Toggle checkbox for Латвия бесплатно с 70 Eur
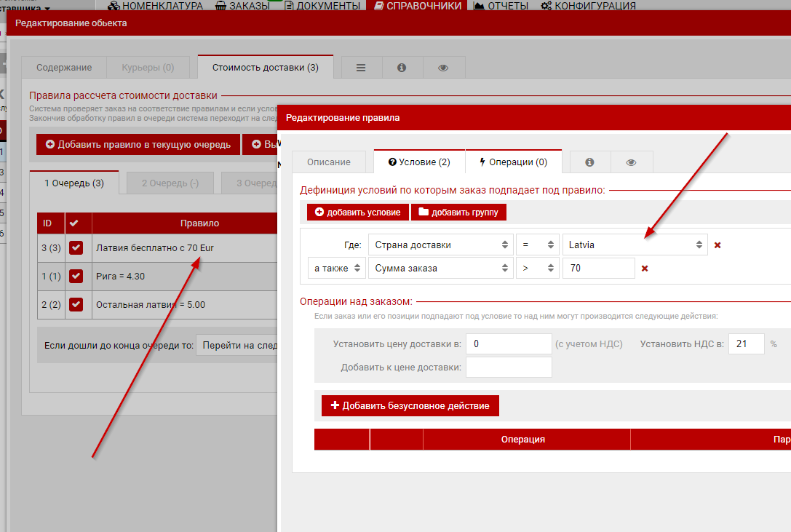The image size is (791, 532). pyautogui.click(x=76, y=248)
